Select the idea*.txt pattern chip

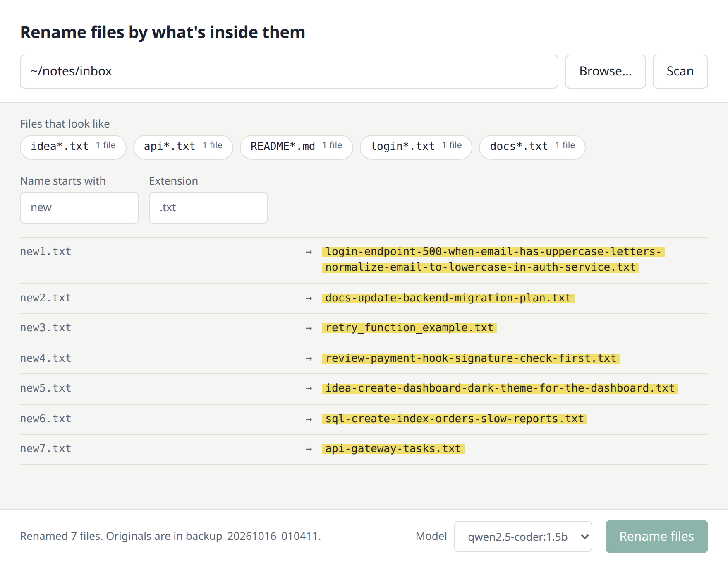(x=73, y=147)
